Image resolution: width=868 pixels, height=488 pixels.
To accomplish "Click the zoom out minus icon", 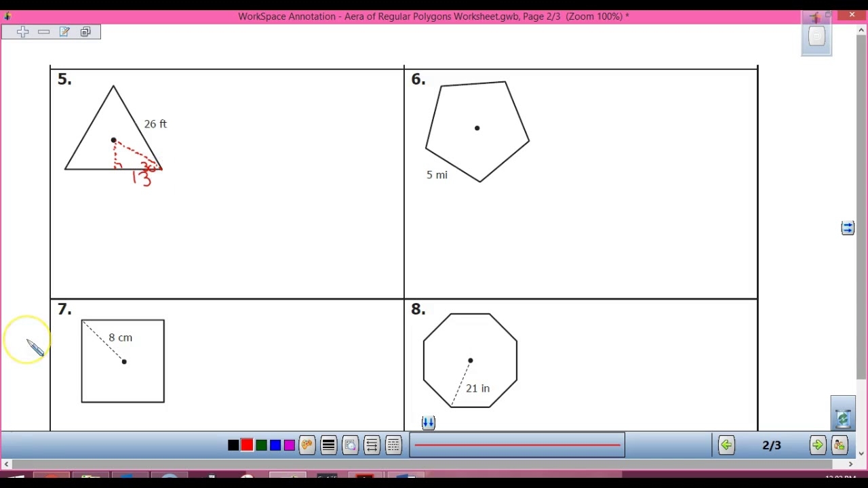I will [43, 31].
